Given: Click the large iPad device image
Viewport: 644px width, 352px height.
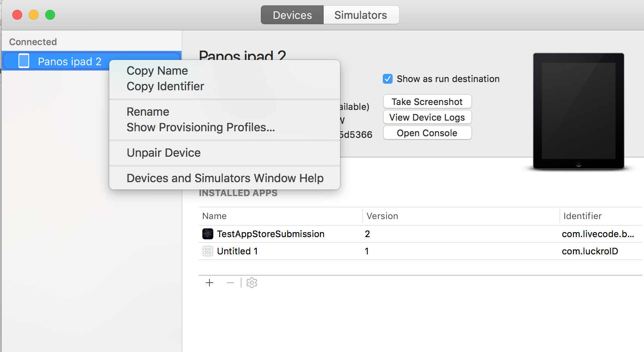Looking at the screenshot, I should (578, 111).
